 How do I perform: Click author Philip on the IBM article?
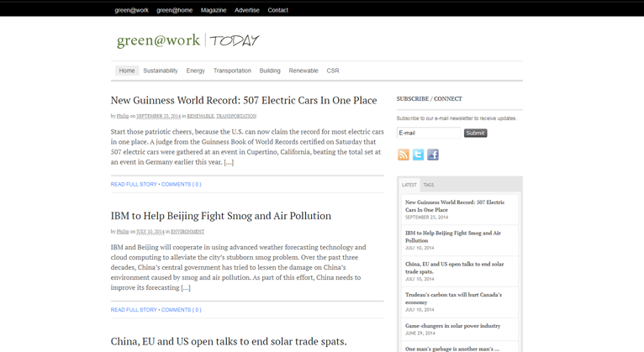click(x=123, y=231)
